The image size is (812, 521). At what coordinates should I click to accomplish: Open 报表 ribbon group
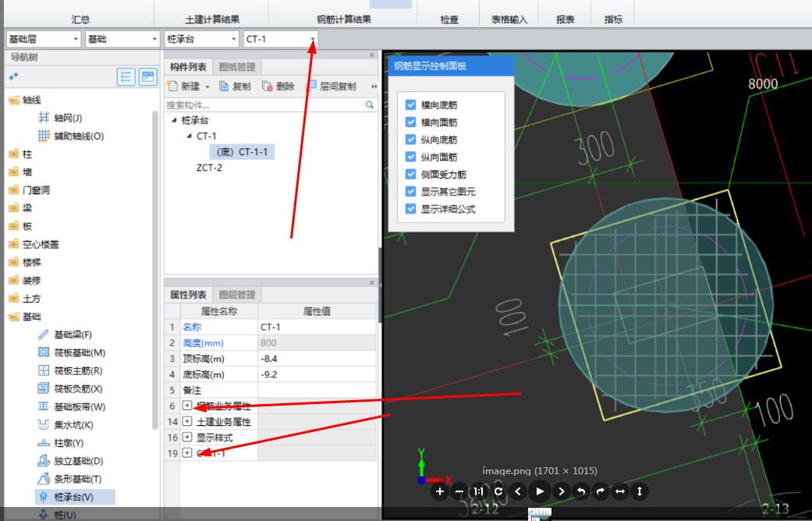(565, 19)
